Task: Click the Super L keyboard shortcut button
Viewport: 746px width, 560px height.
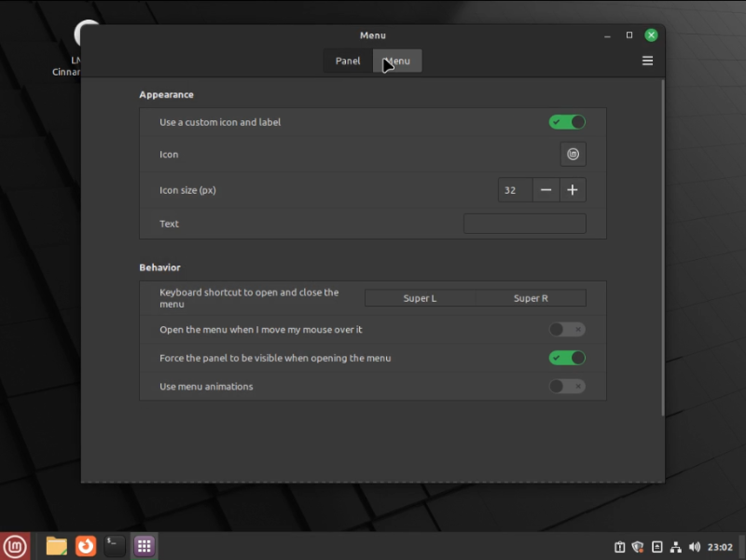Action: [x=420, y=298]
